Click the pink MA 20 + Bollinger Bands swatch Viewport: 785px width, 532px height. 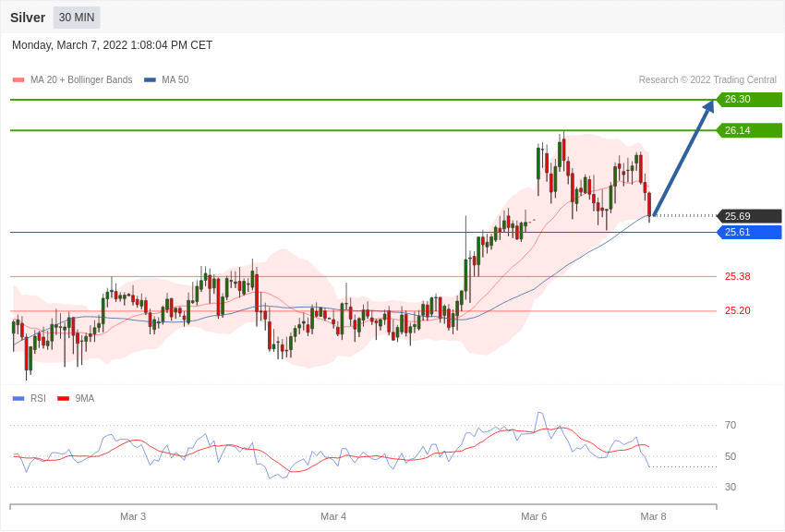(x=18, y=80)
